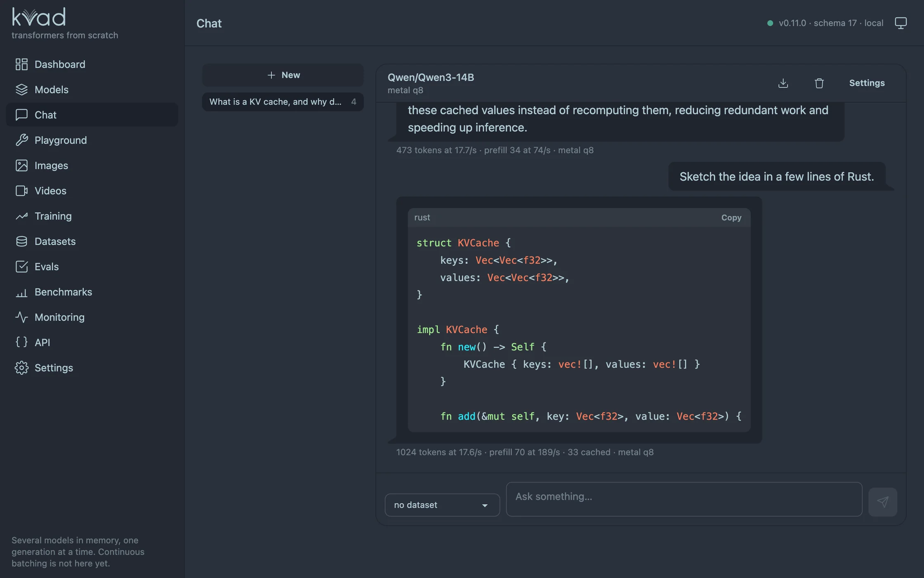Viewport: 924px width, 578px height.
Task: Click the 'Qwen/Qwen3-14B' model title
Action: click(431, 77)
